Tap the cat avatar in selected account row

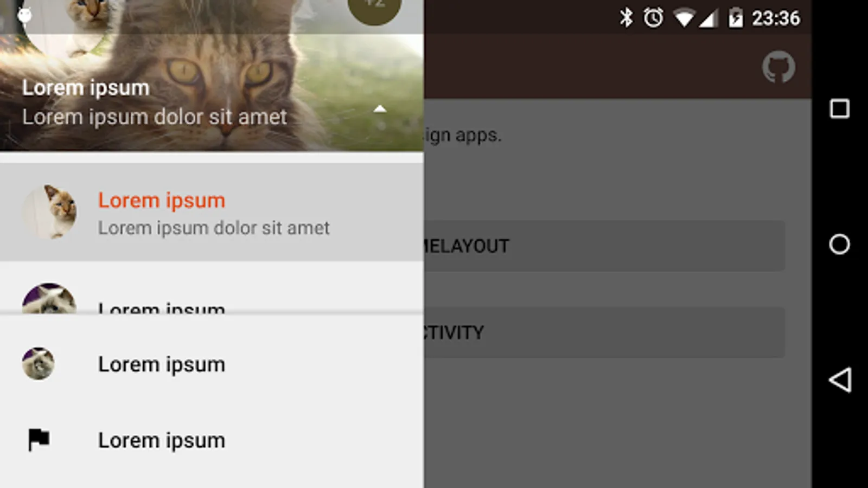(x=49, y=211)
